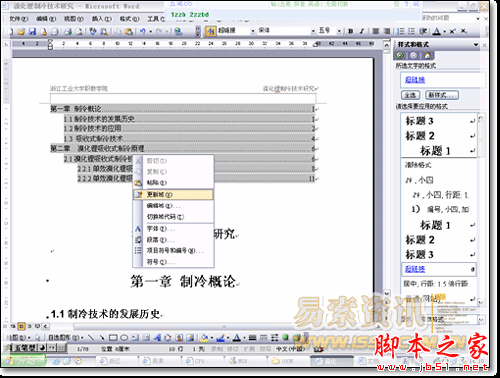Image resolution: width=500 pixels, height=378 pixels.
Task: Open the 自选图形 (AutoShapes) dropdown
Action: click(x=65, y=338)
